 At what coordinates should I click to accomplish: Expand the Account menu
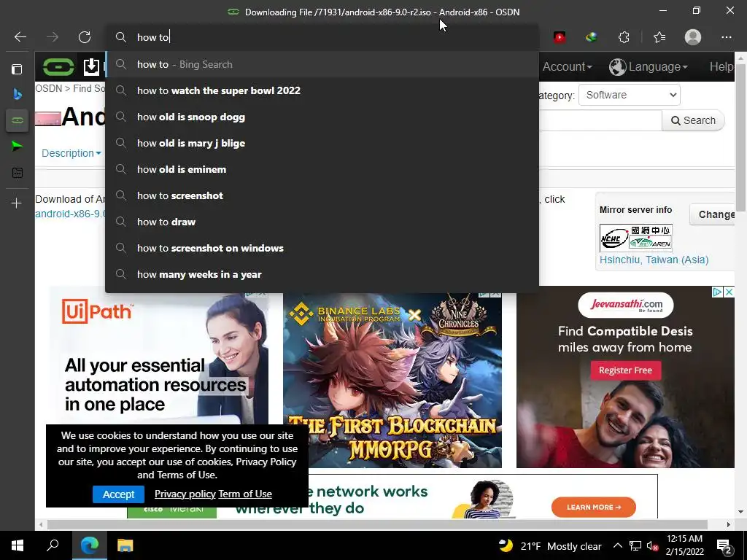[567, 66]
